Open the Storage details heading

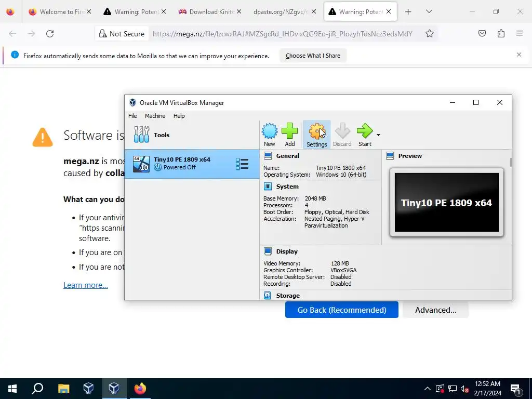tap(288, 296)
